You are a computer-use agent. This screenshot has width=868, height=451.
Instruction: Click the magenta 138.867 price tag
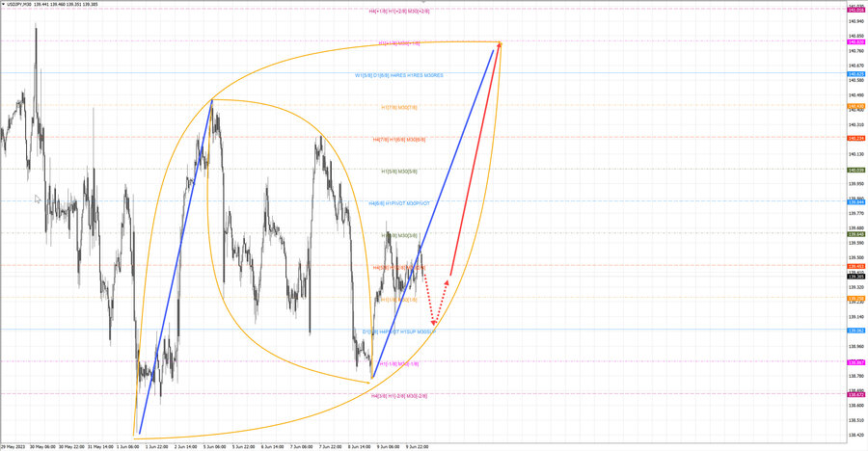pyautogui.click(x=855, y=363)
